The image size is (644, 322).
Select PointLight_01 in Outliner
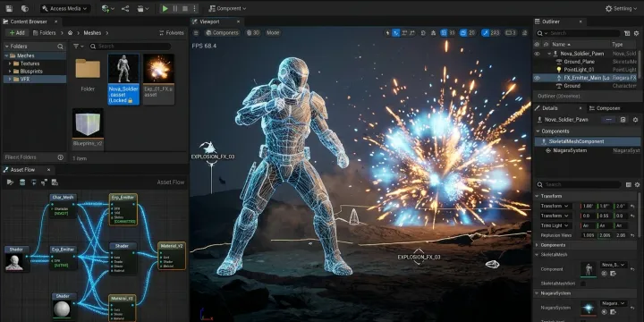pyautogui.click(x=579, y=70)
